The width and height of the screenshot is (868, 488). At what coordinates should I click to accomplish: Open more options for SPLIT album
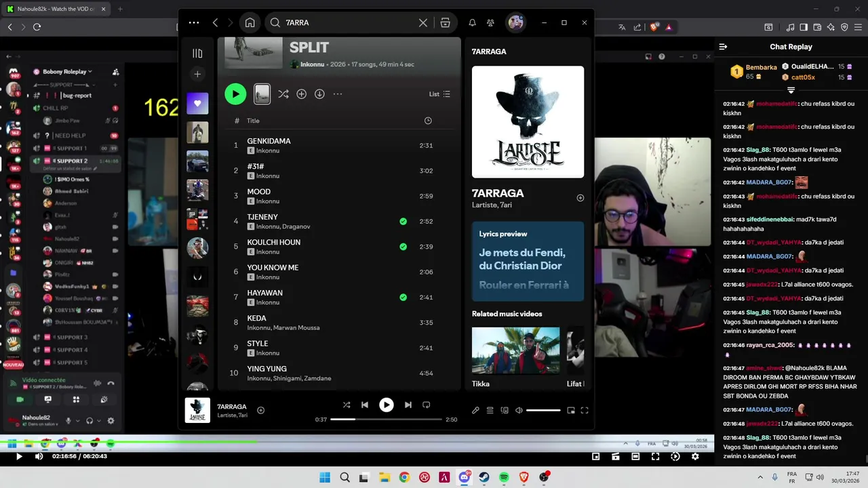337,94
